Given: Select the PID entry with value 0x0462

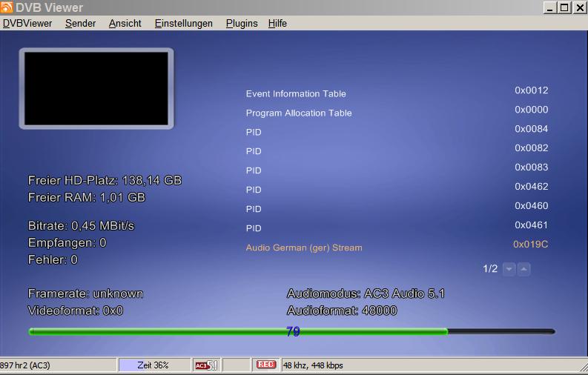Looking at the screenshot, I should 254,190.
